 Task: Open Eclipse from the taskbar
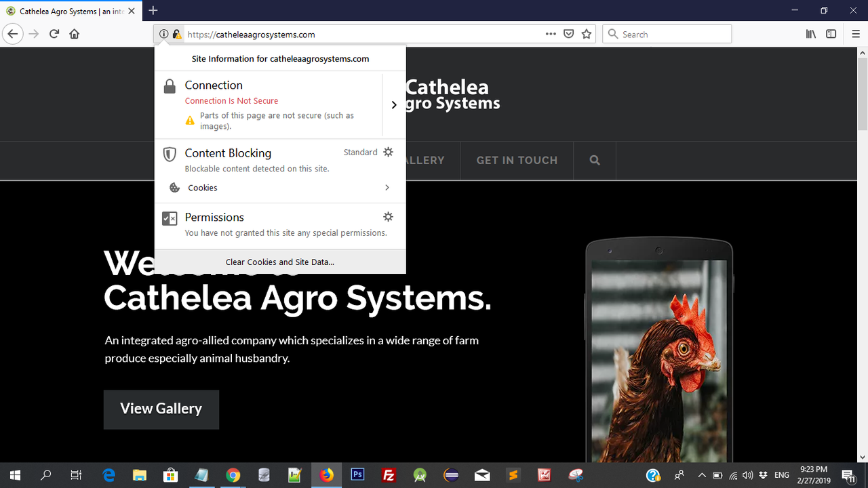click(x=451, y=475)
